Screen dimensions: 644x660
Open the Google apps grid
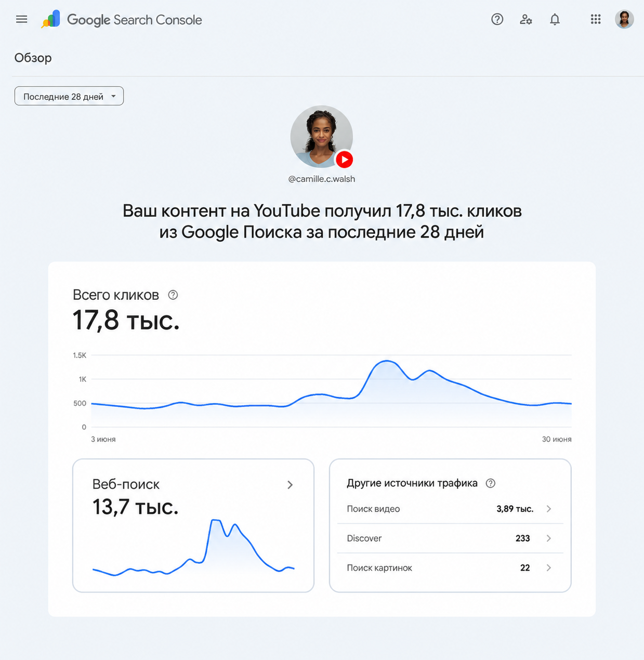coord(596,19)
